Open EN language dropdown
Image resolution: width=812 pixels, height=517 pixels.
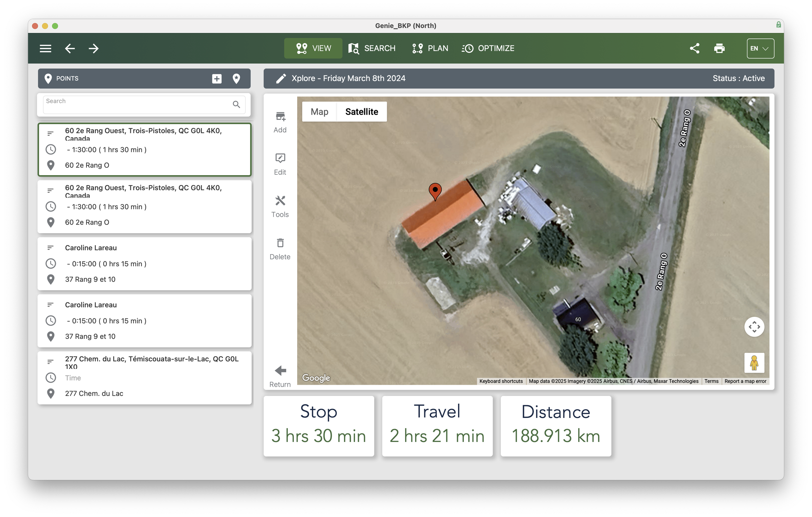tap(760, 48)
